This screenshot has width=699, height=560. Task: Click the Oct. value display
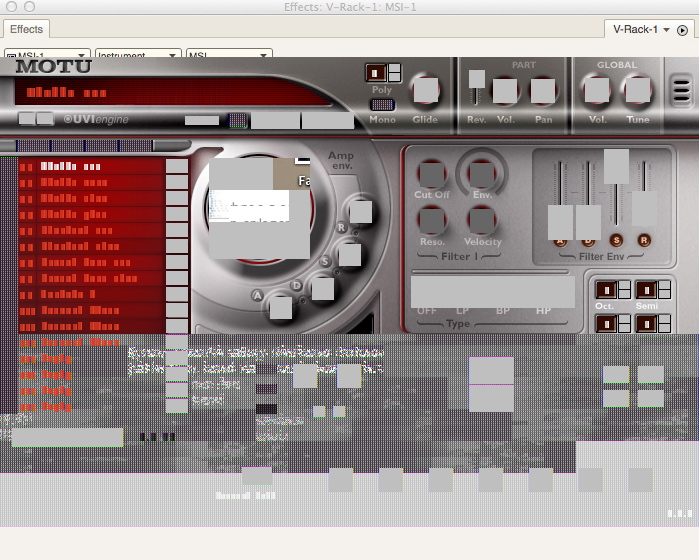(x=607, y=290)
